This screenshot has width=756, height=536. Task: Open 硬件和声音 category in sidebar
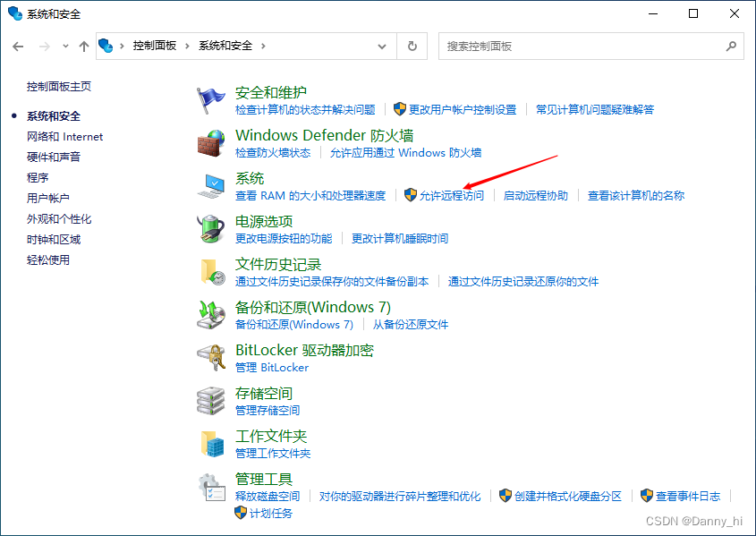[54, 157]
